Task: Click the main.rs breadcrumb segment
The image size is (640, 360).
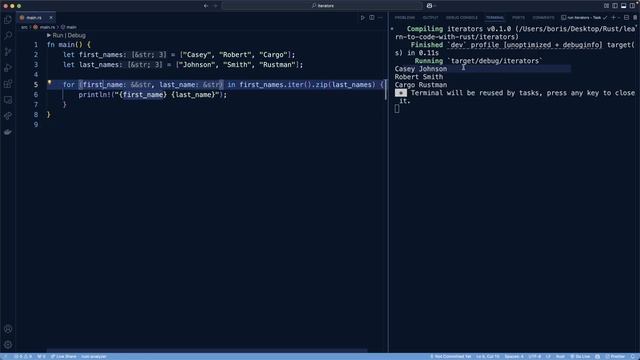Action: click(x=47, y=27)
